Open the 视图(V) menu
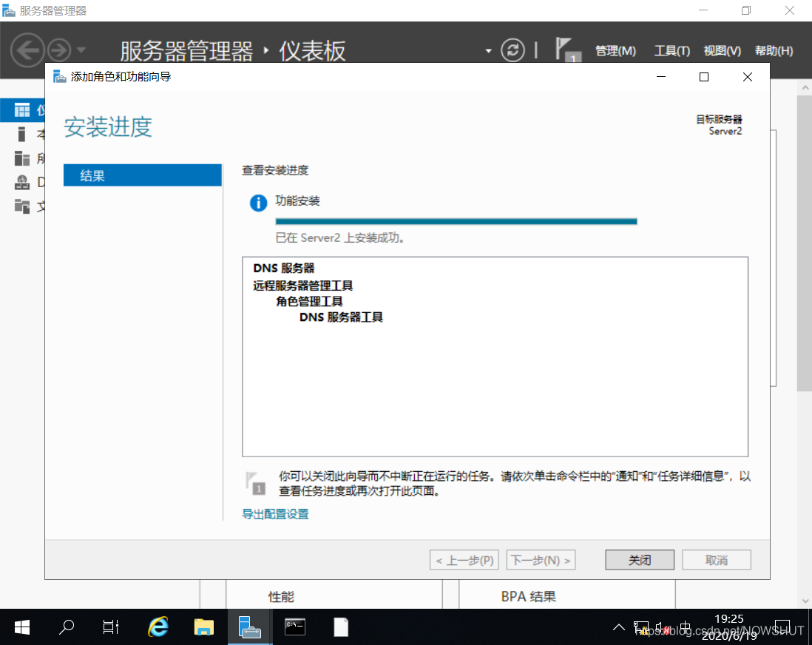812x645 pixels. [722, 51]
